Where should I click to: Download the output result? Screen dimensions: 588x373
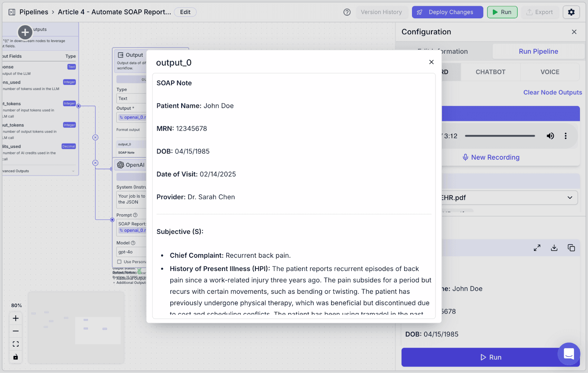pos(554,248)
